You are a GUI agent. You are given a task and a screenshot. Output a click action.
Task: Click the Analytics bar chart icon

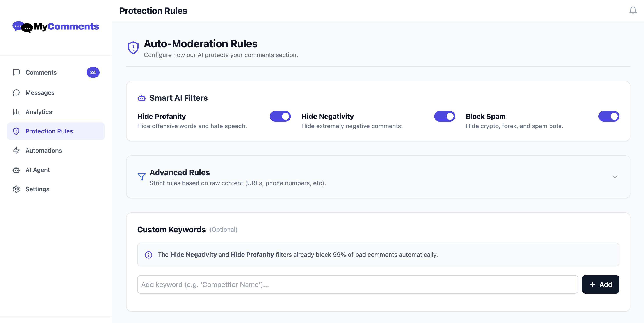16,112
